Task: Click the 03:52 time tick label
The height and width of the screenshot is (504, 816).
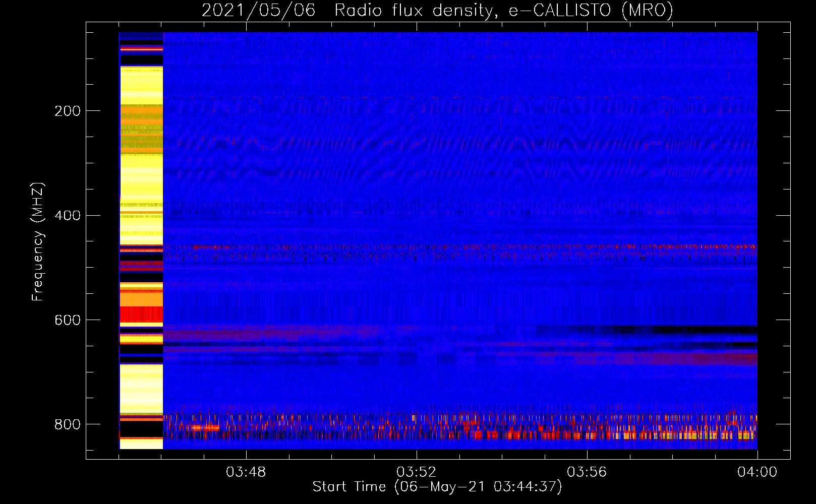Action: pos(416,472)
